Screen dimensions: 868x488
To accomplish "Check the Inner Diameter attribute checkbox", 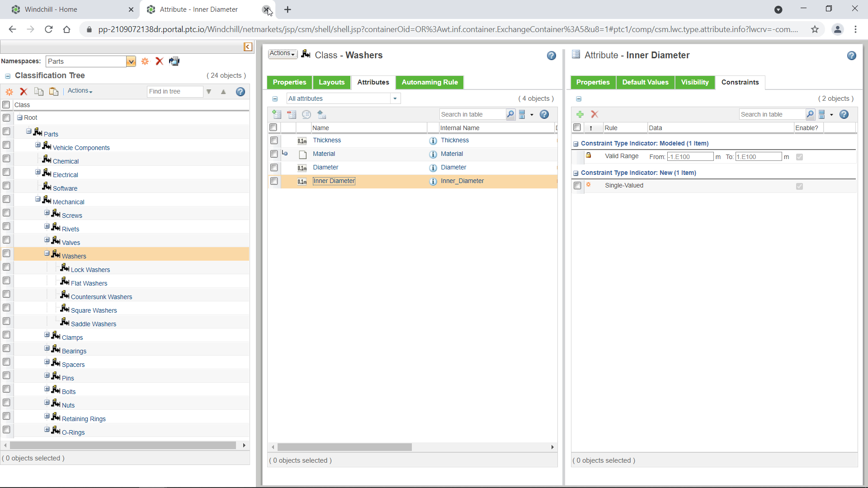I will 274,181.
